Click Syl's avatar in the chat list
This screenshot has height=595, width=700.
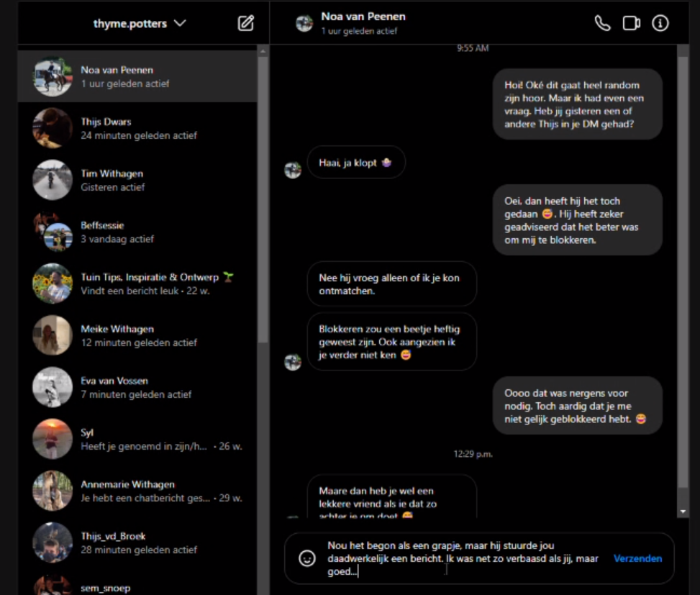tap(53, 439)
